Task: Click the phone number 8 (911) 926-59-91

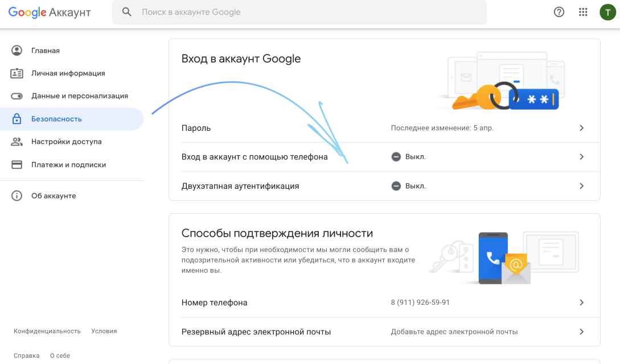Action: 420,303
